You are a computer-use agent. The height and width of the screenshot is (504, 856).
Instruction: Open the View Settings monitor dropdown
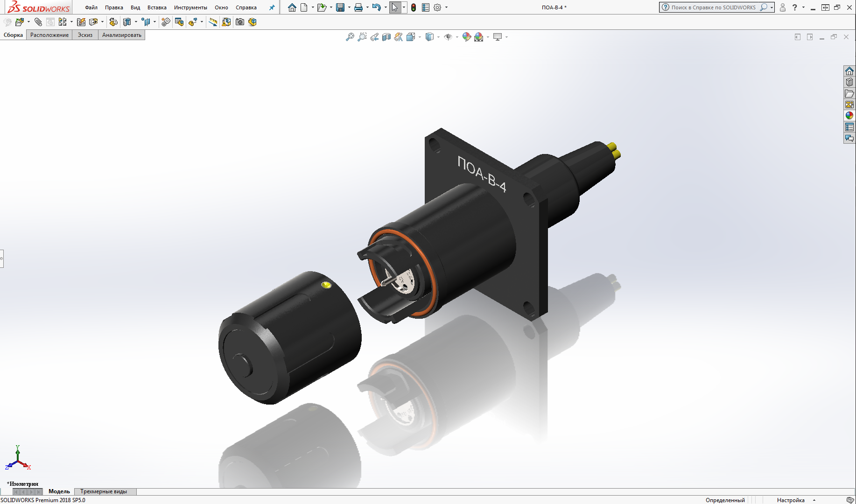point(506,37)
